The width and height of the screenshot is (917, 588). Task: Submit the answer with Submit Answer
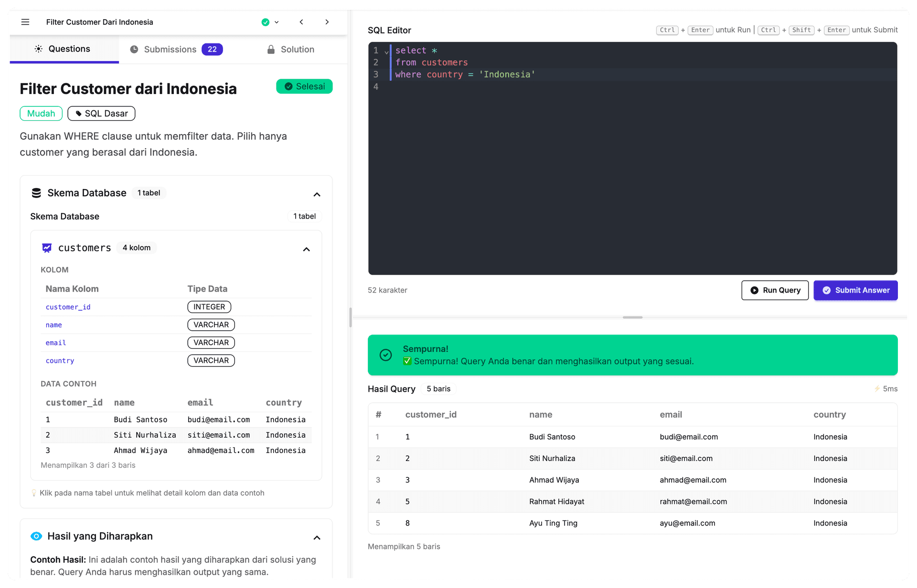click(x=855, y=290)
